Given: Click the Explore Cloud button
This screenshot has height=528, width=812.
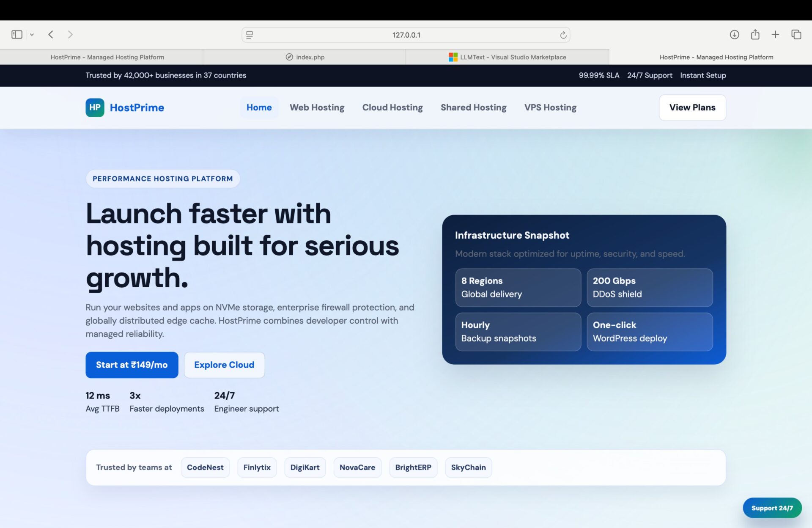Looking at the screenshot, I should tap(224, 365).
